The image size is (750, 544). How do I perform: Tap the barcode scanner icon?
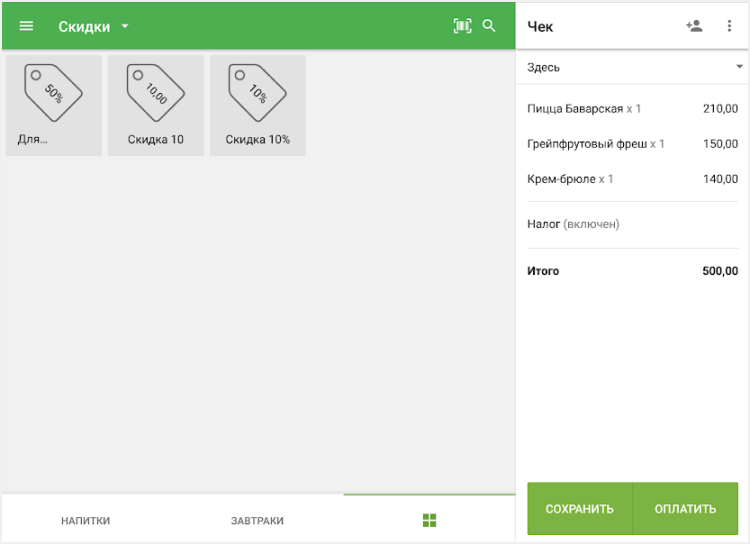point(462,26)
